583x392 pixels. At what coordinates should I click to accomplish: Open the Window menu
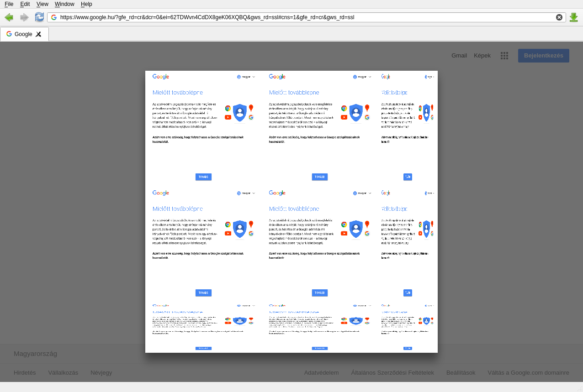click(x=64, y=4)
